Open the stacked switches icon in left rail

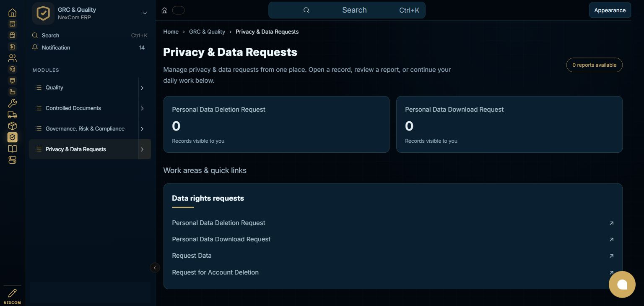(x=13, y=160)
